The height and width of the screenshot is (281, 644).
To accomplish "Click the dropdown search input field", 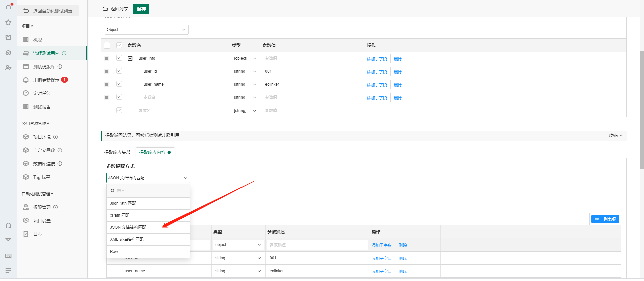I will [x=148, y=191].
